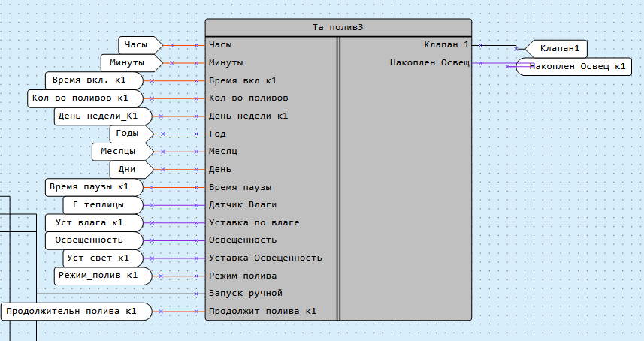Screen dimensions: 644x341
Task: Select the Освещенность variable block on left
Action: 94,240
